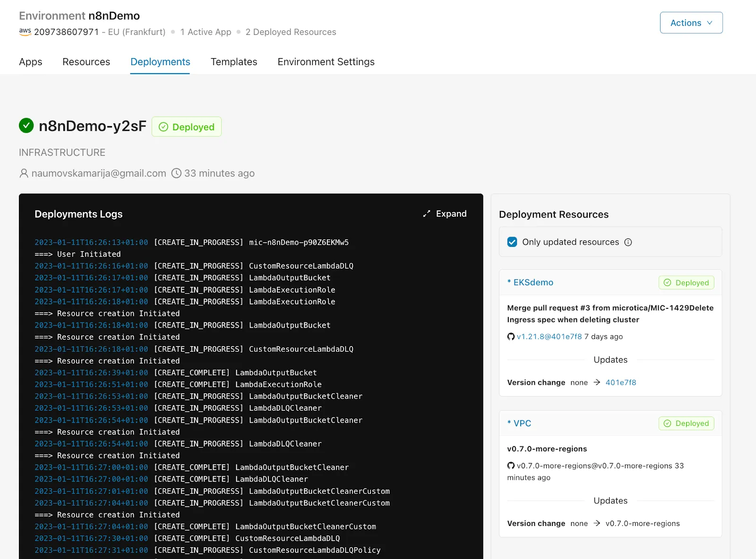This screenshot has height=559, width=756.
Task: Click the CREATE_COMPLETE LambdaExecutionRole log line
Action: coord(178,384)
